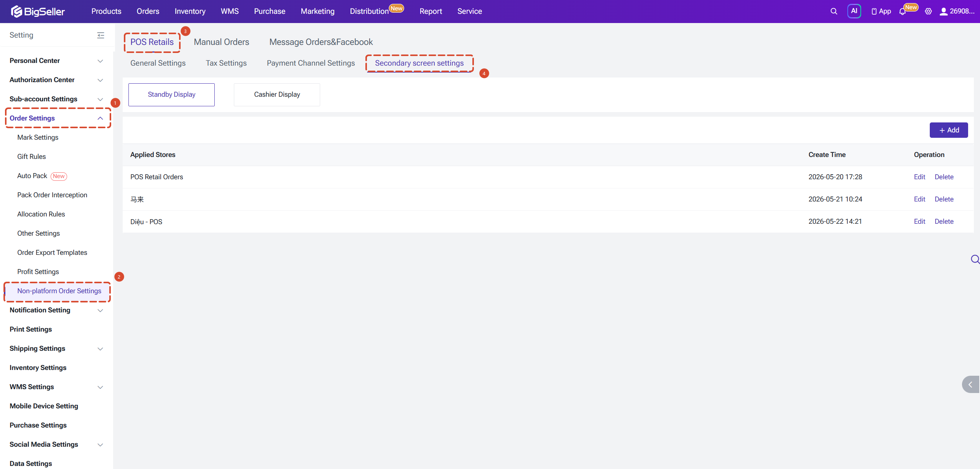Open the notifications bell
980x469 pixels.
point(903,12)
